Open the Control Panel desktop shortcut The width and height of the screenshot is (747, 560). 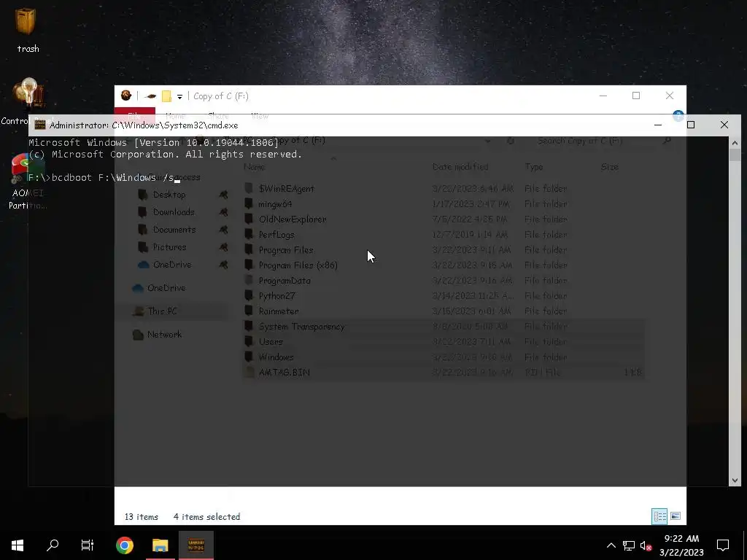[x=28, y=101]
